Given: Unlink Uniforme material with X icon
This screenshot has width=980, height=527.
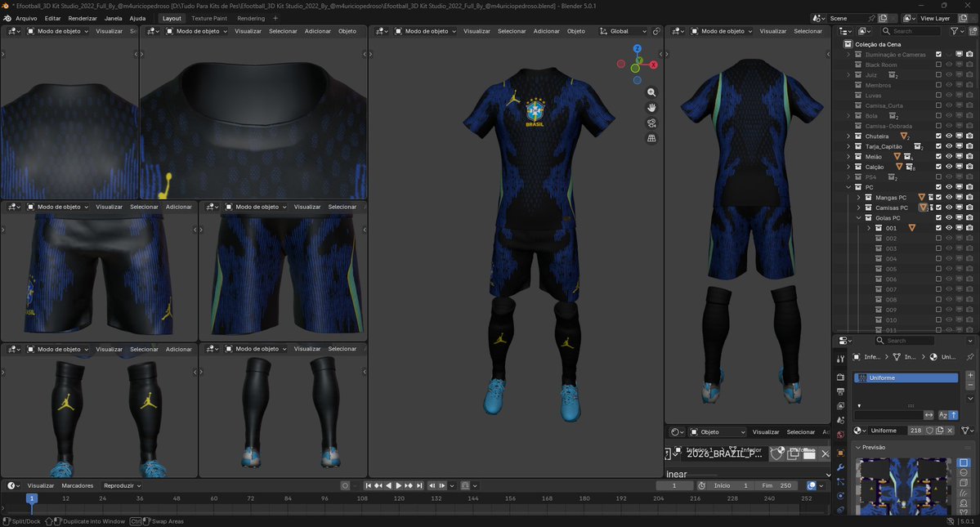Looking at the screenshot, I should [x=950, y=431].
